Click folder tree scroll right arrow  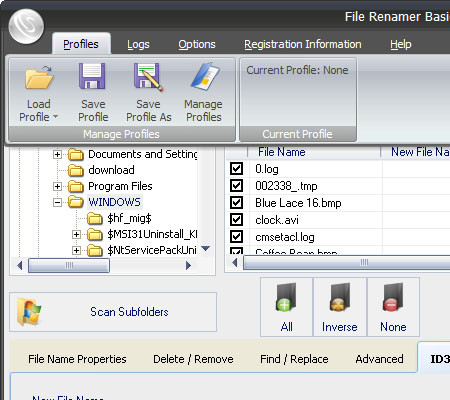pyautogui.click(x=188, y=265)
